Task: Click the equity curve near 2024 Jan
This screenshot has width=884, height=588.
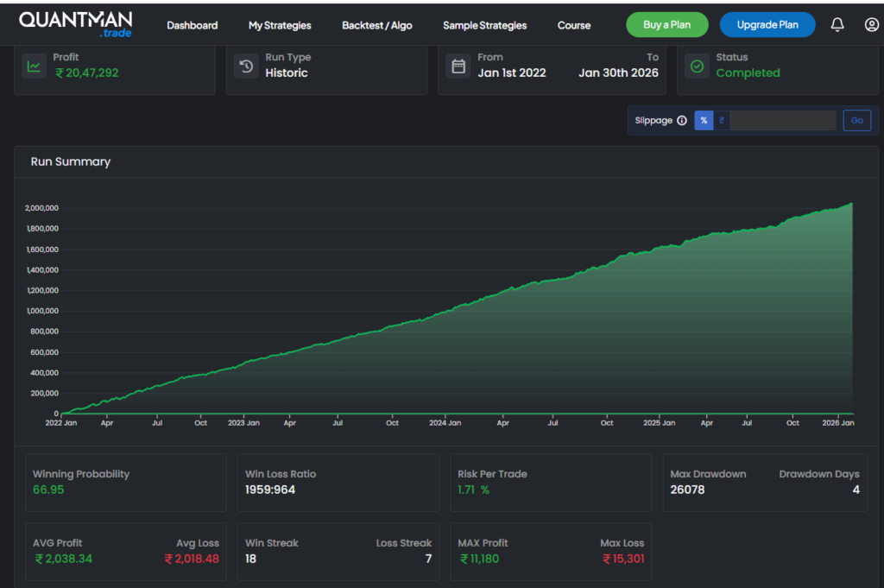Action: point(445,310)
